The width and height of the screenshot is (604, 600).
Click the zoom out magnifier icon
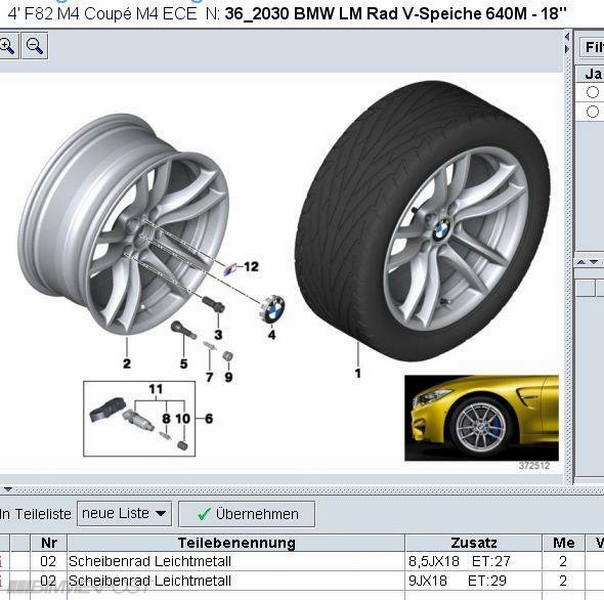pos(34,46)
